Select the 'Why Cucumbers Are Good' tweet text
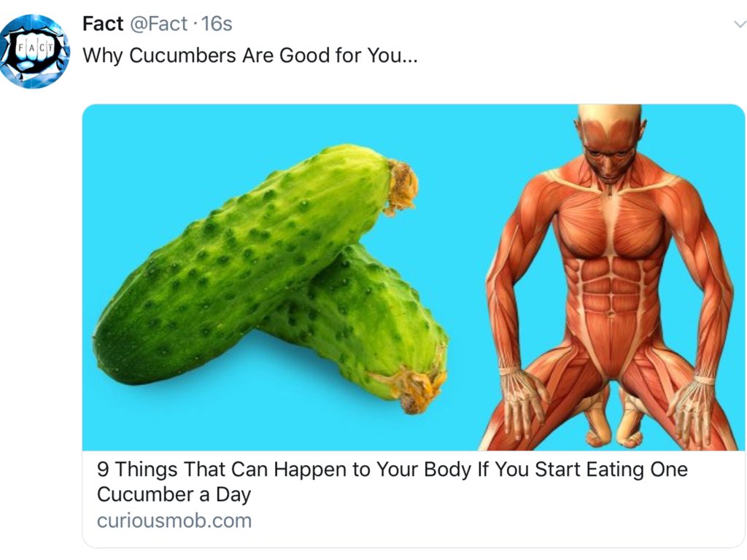This screenshot has height=560, width=747. click(249, 55)
